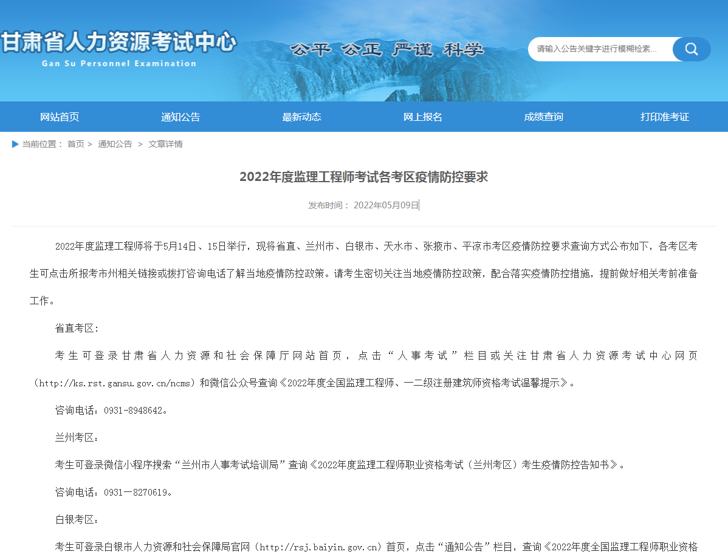Focus the announcement keyword search field

point(599,49)
